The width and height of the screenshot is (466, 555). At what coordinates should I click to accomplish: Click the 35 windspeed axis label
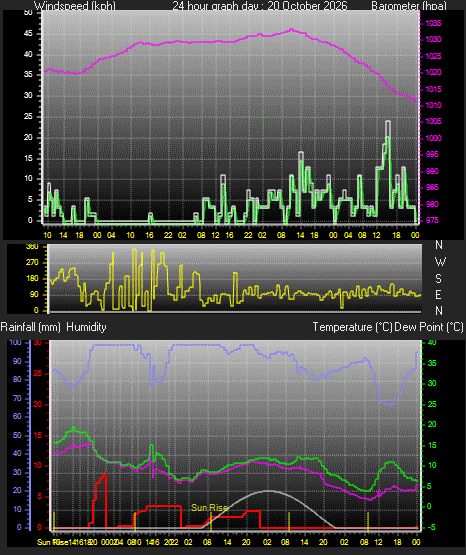28,74
